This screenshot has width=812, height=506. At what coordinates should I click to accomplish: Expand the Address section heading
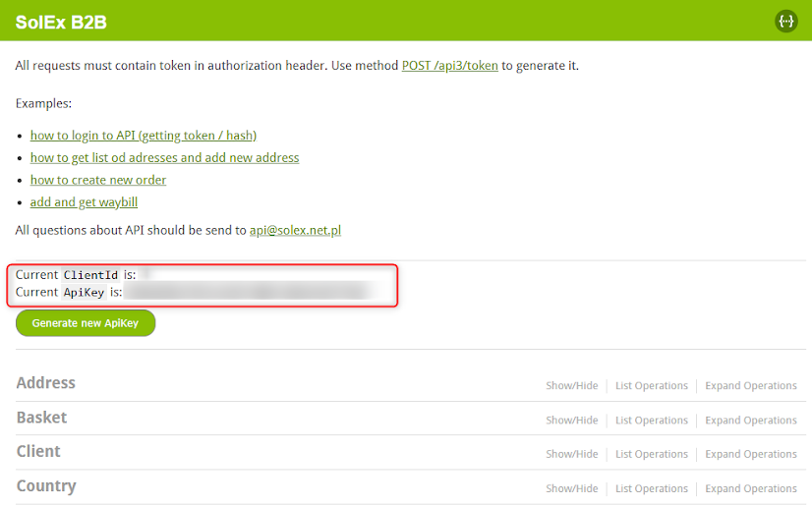[x=45, y=383]
